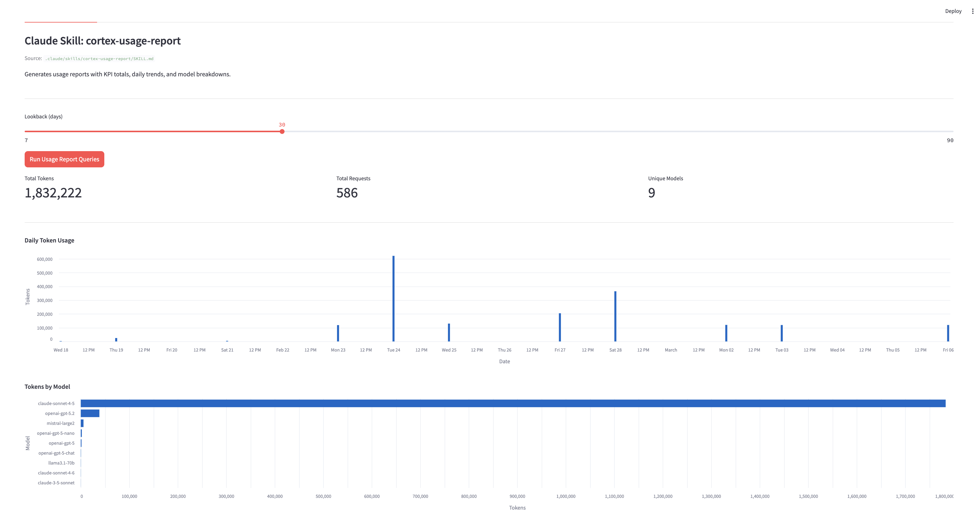Click the Lookback slider handle at 30
The width and height of the screenshot is (980, 512).
pos(282,132)
